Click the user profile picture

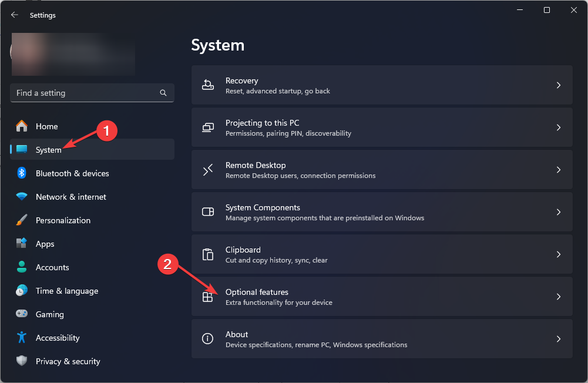pyautogui.click(x=18, y=52)
